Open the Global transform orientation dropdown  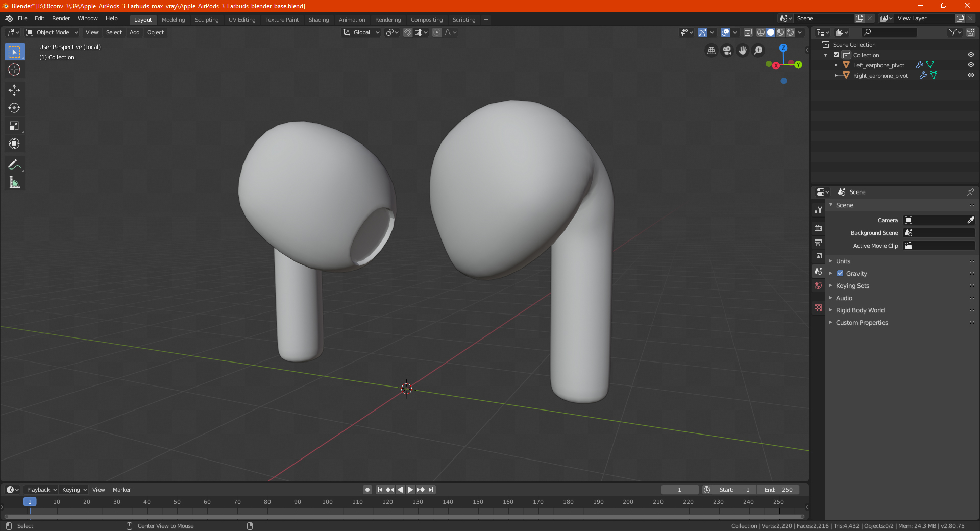click(x=361, y=32)
